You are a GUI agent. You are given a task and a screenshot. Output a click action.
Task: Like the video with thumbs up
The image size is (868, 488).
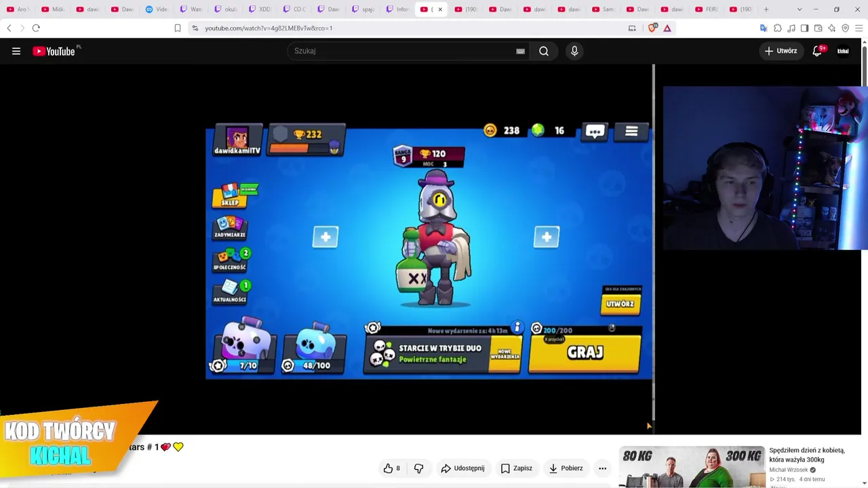[392, 468]
